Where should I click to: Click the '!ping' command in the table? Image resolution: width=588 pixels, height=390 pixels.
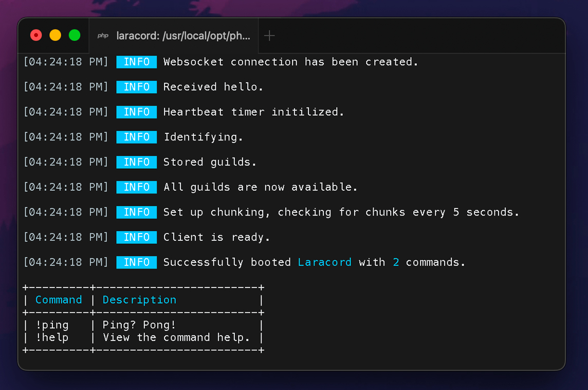pyautogui.click(x=52, y=325)
